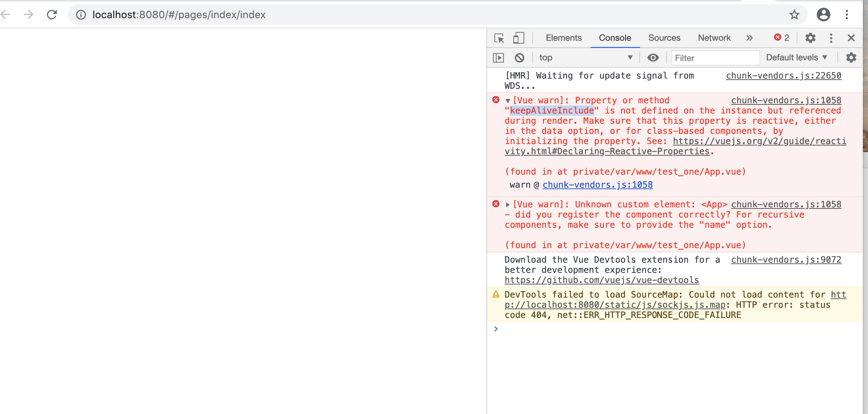Open the Chrome profile avatar menu
868x414 pixels.
click(823, 15)
